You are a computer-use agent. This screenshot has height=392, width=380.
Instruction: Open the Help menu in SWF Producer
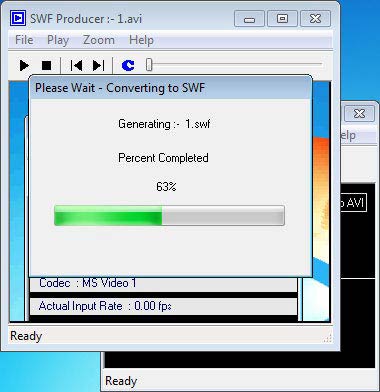[141, 40]
